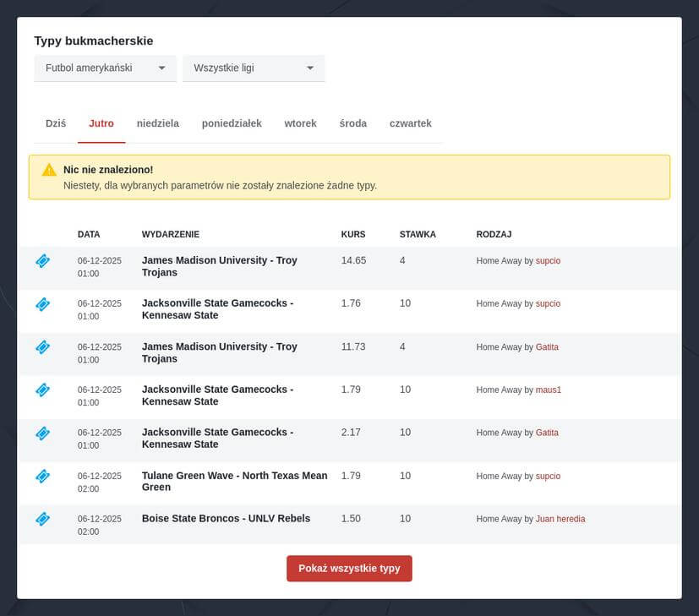
Task: Click the ticket icon for the Tulane Green Wave row
Action: [43, 477]
